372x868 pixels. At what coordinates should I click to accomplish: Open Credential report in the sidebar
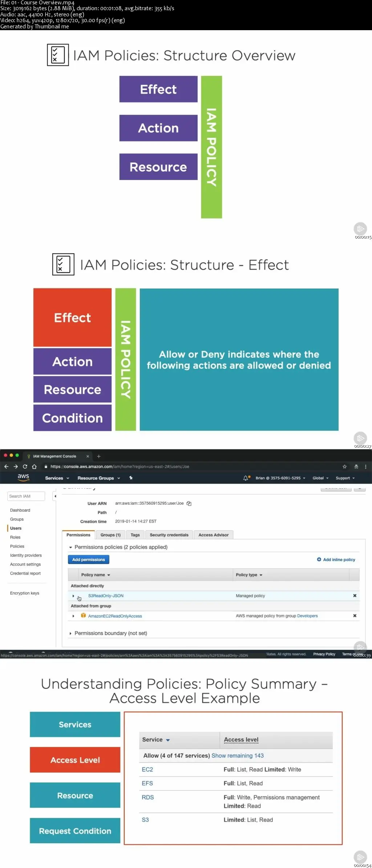click(x=25, y=573)
